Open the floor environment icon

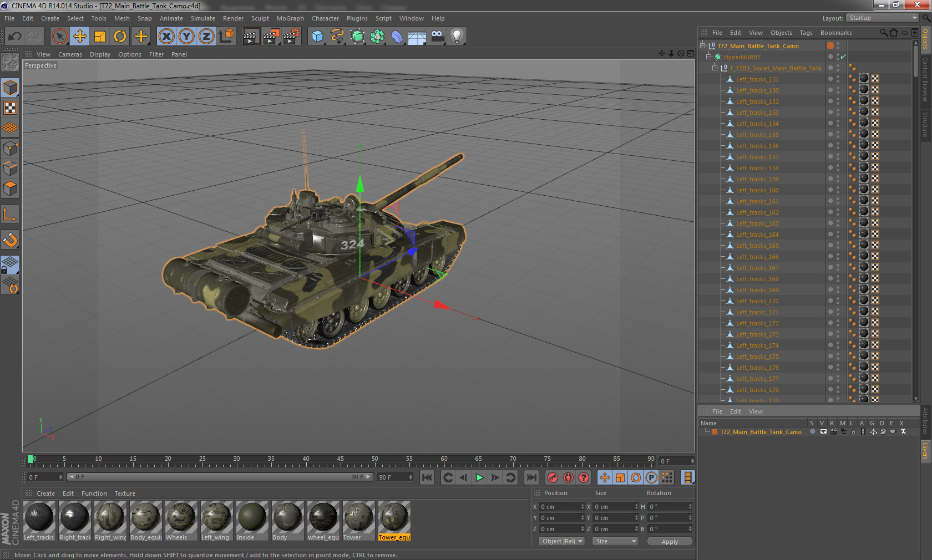click(x=417, y=37)
